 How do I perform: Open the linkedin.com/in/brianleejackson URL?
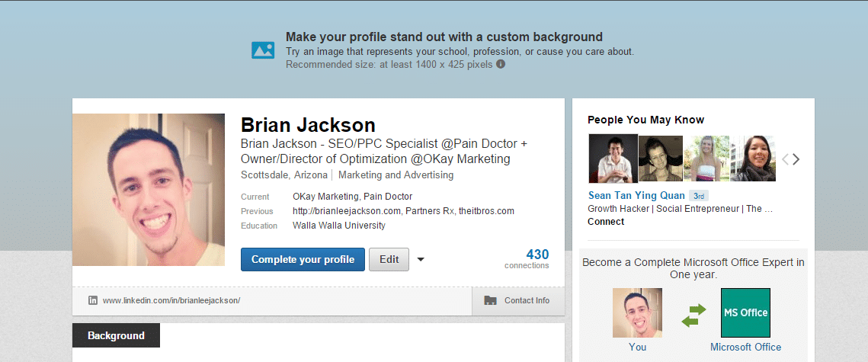[171, 300]
